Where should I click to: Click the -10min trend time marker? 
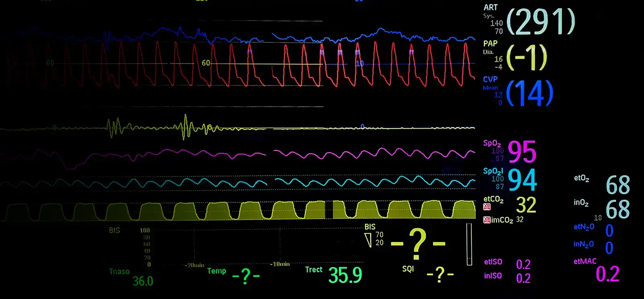[x=279, y=264]
